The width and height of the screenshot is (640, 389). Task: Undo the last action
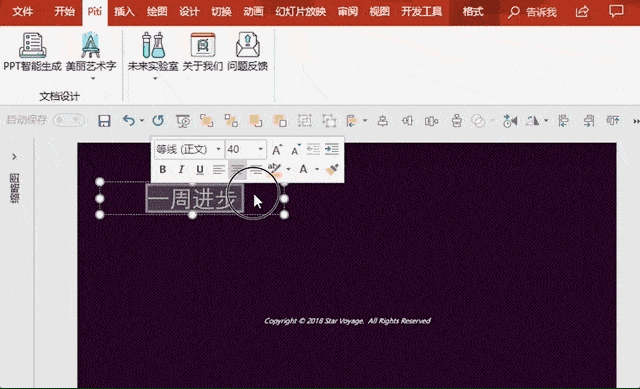coord(129,120)
